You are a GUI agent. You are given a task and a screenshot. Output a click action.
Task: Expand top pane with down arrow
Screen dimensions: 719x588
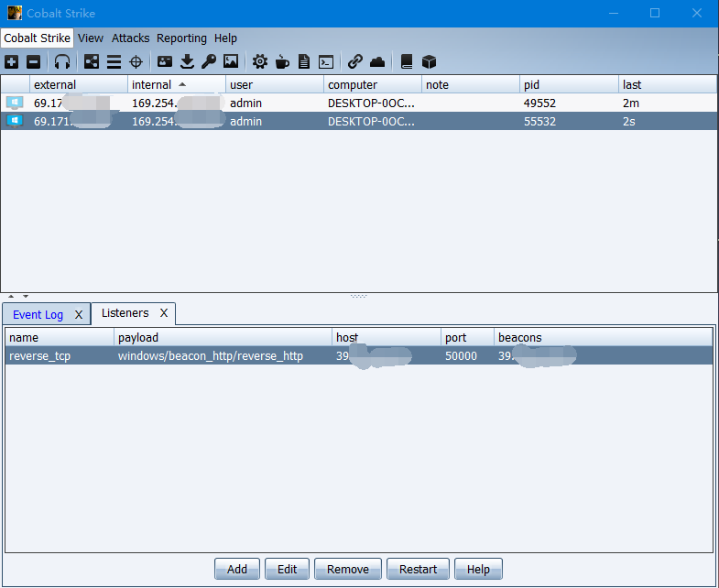point(26,297)
